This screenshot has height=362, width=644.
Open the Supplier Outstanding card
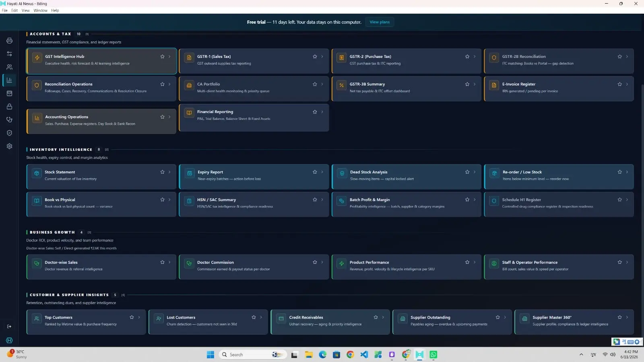452,322
